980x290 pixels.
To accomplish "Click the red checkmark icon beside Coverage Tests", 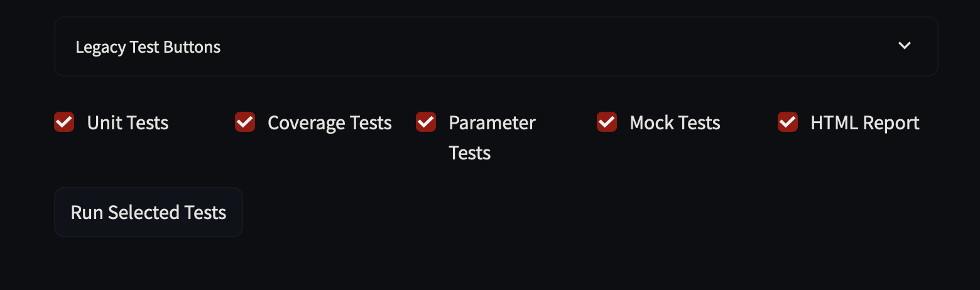I will [245, 122].
